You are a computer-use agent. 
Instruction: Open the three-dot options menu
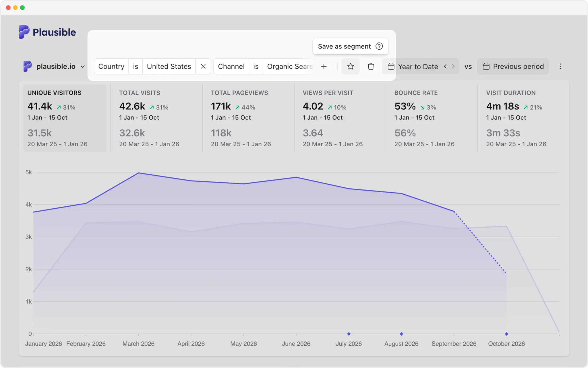pos(560,67)
